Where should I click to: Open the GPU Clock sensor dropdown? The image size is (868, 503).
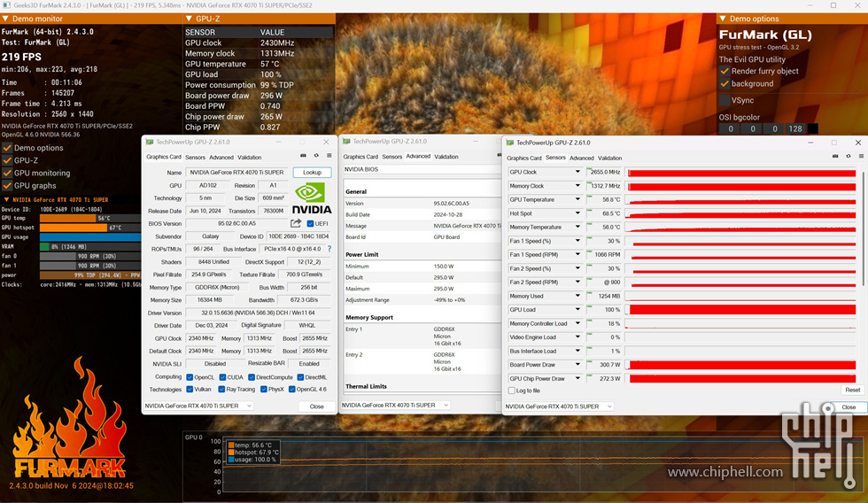577,172
